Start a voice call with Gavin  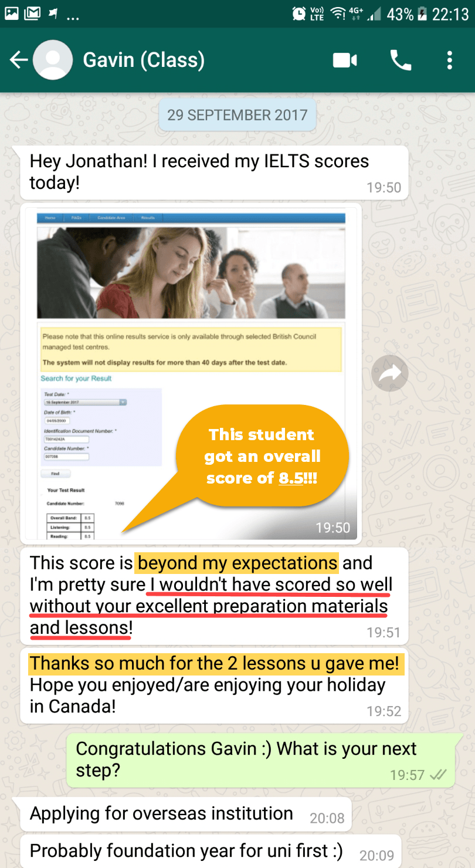click(401, 60)
